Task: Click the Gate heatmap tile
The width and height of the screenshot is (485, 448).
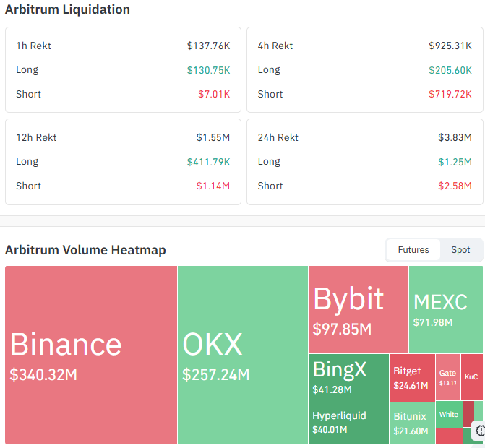Action: [x=447, y=377]
